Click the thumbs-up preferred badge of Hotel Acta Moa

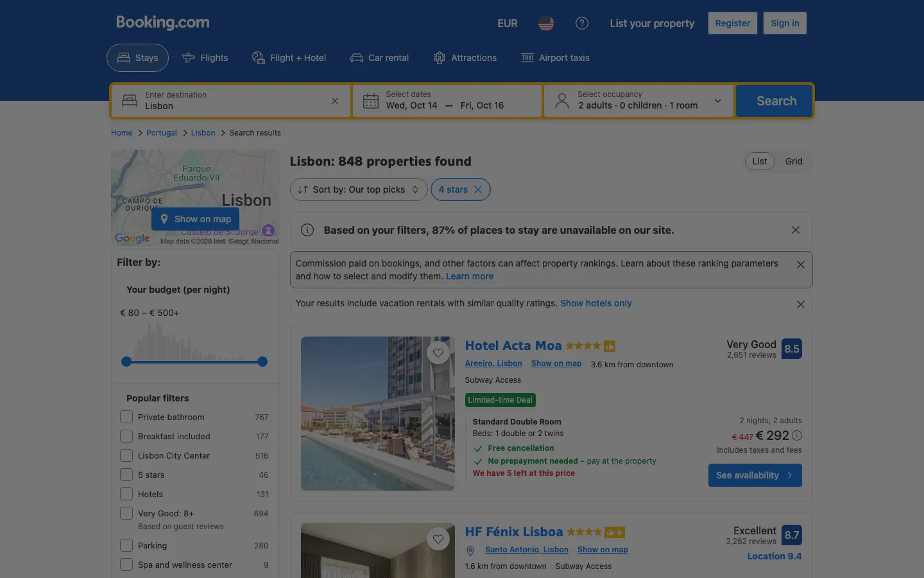[x=610, y=346]
